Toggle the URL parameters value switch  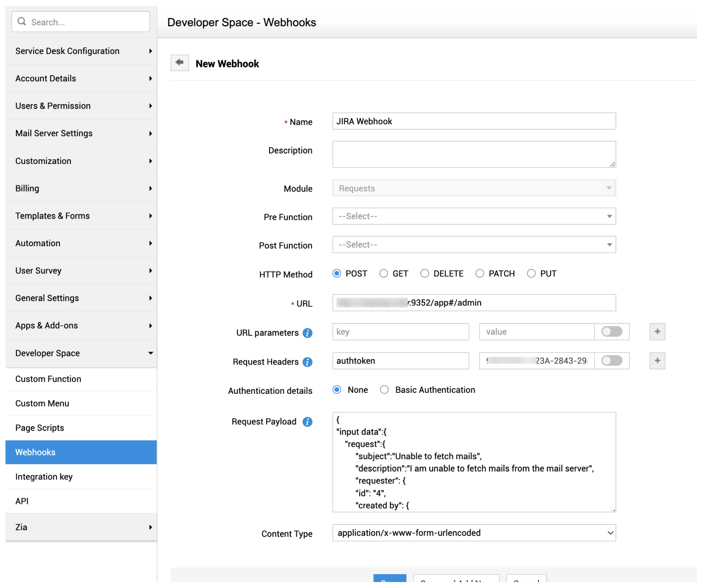click(611, 332)
